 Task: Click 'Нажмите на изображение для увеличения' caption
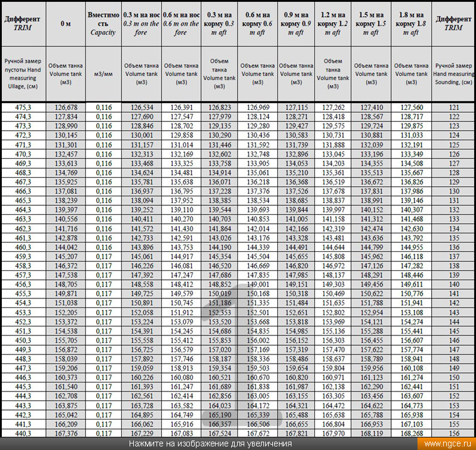[x=210, y=444]
